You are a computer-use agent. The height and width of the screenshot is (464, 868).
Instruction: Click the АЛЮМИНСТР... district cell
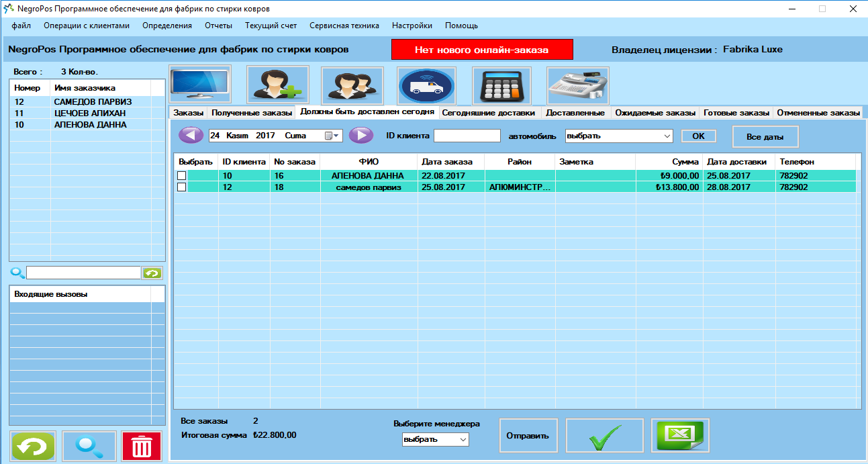pos(520,187)
